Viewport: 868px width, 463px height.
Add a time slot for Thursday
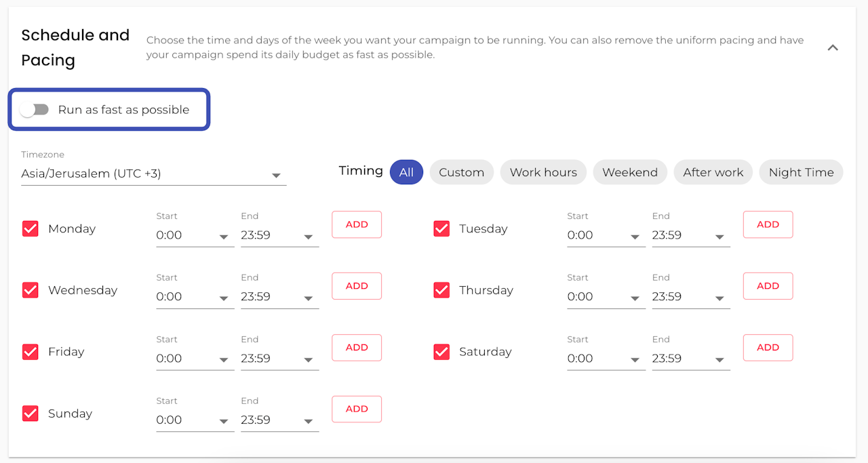[x=768, y=286]
